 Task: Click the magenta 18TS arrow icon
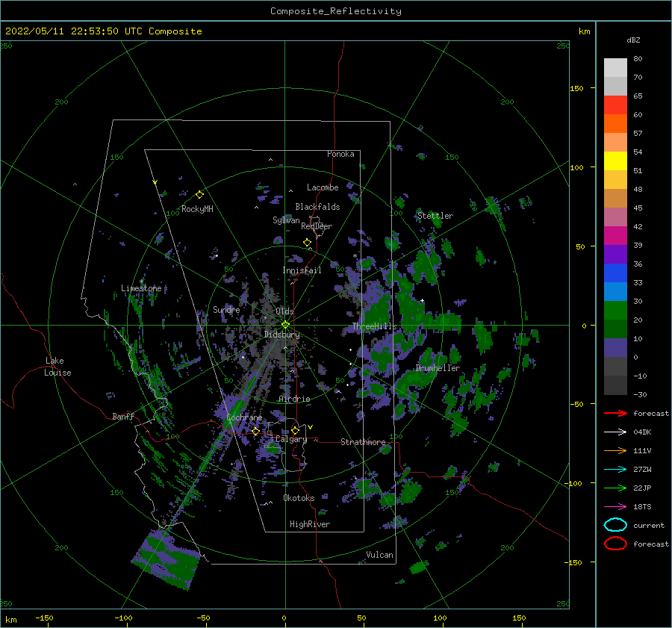[615, 507]
